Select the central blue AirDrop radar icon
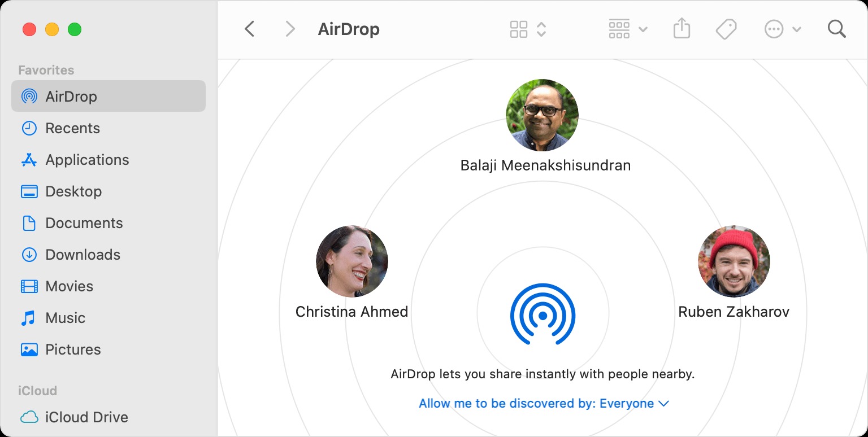Image resolution: width=868 pixels, height=437 pixels. (x=542, y=314)
